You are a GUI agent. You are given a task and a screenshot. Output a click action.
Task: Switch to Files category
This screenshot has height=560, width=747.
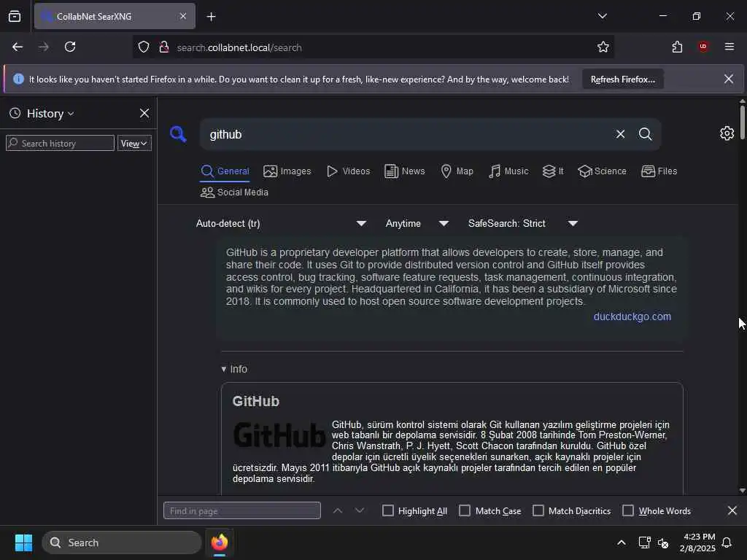click(659, 171)
